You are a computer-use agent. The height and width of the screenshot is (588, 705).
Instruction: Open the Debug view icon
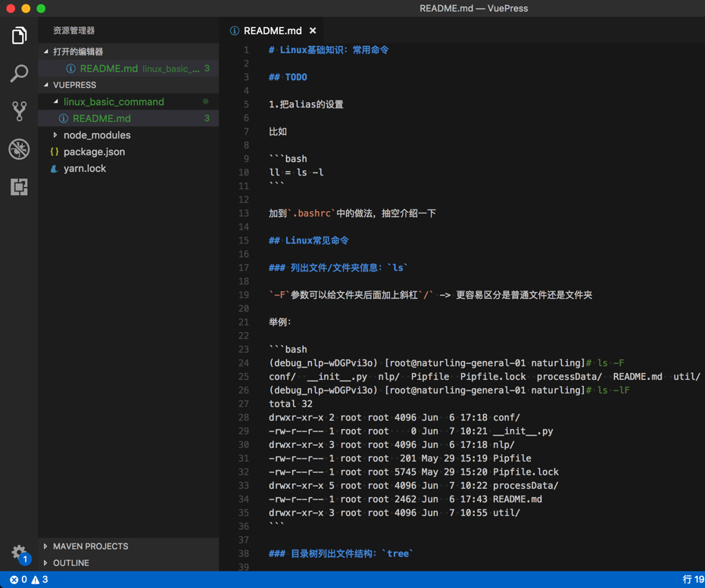pos(19,149)
